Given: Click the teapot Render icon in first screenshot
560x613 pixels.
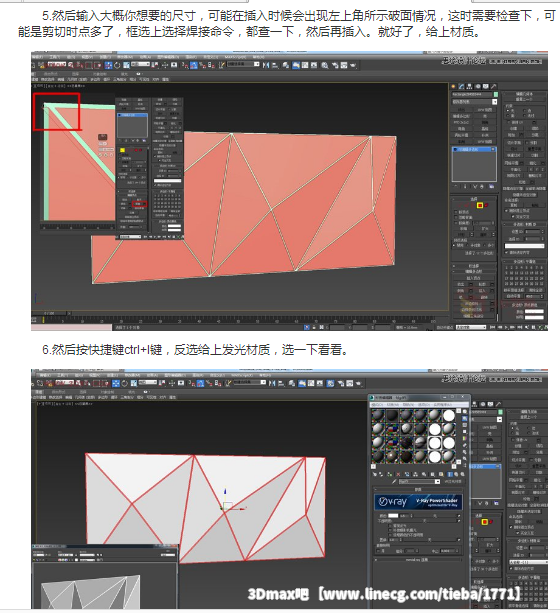Looking at the screenshot, I should tap(353, 65).
